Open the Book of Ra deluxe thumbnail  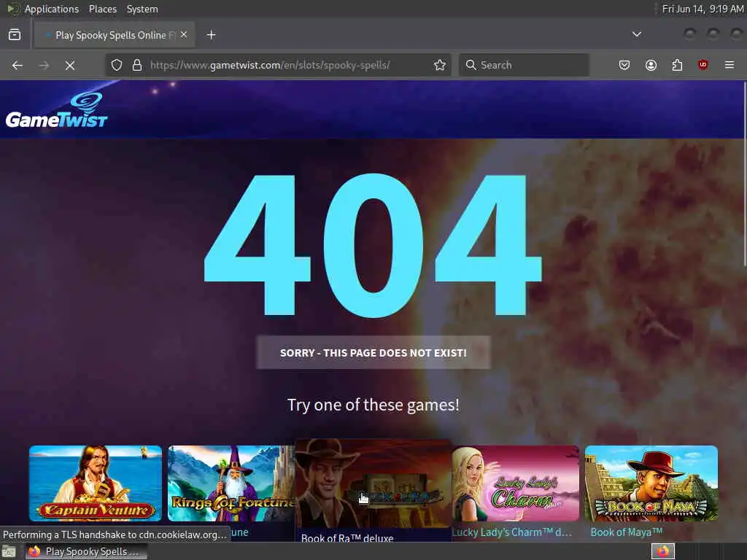(373, 483)
